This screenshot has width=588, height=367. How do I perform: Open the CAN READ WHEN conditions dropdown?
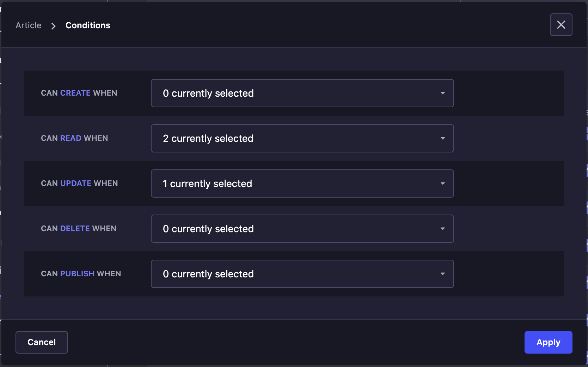302,138
